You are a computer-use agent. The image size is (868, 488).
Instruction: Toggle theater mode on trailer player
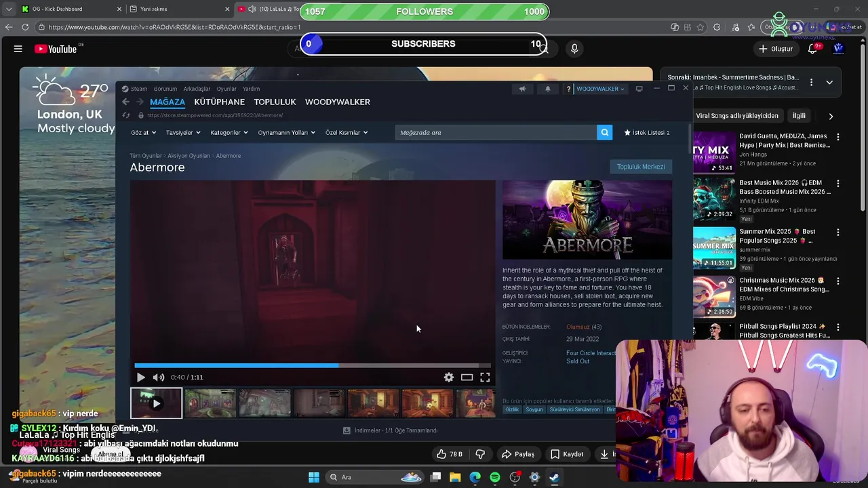pos(467,378)
